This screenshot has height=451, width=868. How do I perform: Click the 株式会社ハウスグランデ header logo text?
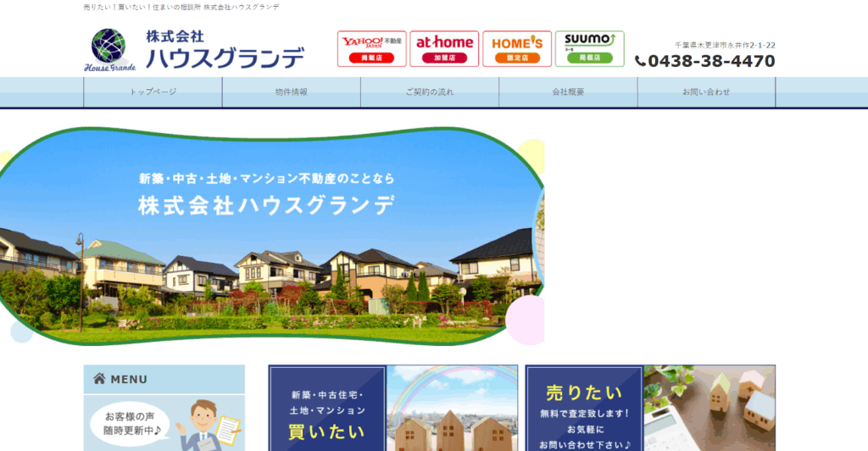click(x=225, y=51)
